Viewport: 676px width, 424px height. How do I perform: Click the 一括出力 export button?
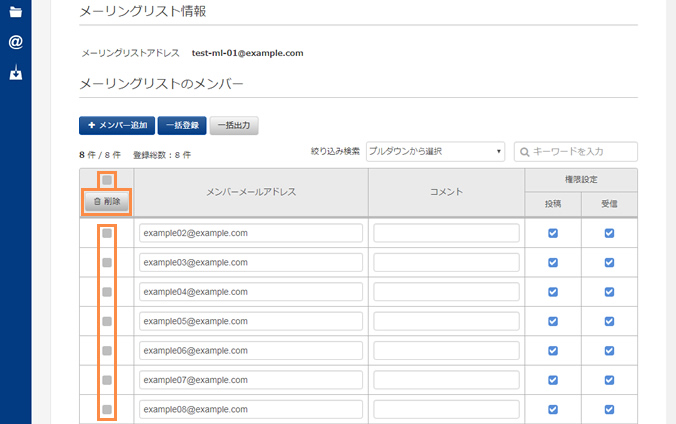[x=234, y=126]
